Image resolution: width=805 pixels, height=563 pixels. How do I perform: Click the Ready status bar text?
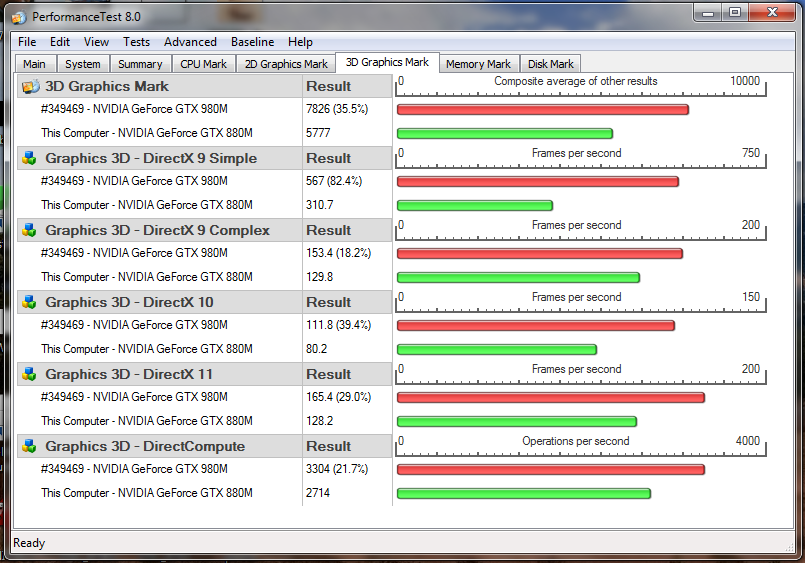click(29, 542)
